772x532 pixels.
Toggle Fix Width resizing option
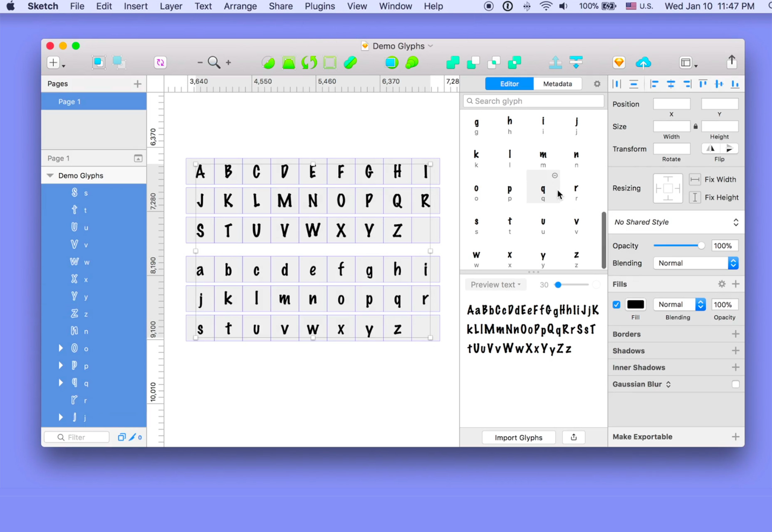[695, 180]
